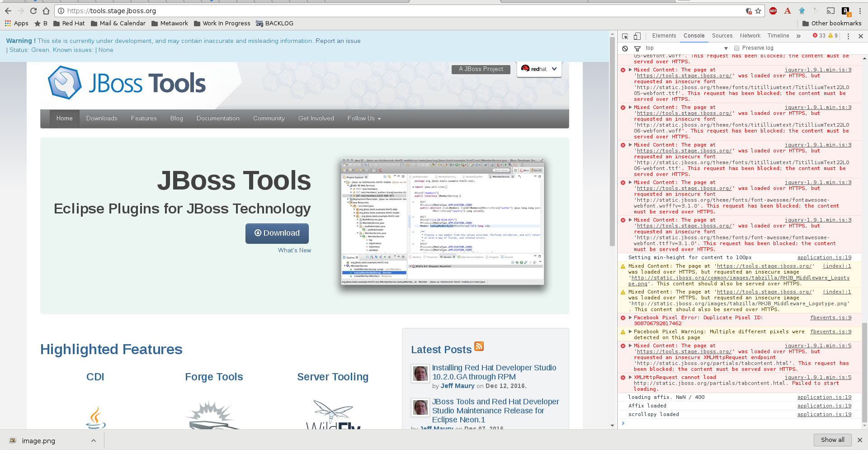Activate the DevTools inspect element tool
868x450 pixels.
pos(625,36)
